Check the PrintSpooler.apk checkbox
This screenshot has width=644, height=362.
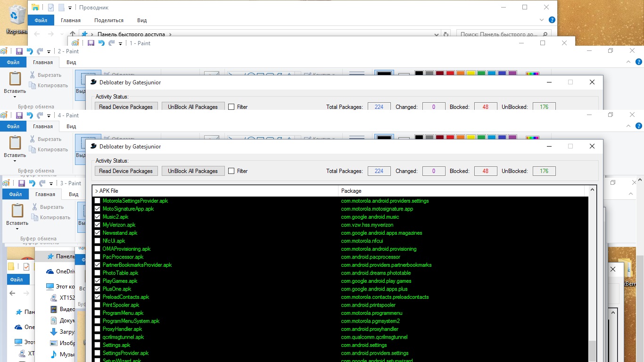98,305
